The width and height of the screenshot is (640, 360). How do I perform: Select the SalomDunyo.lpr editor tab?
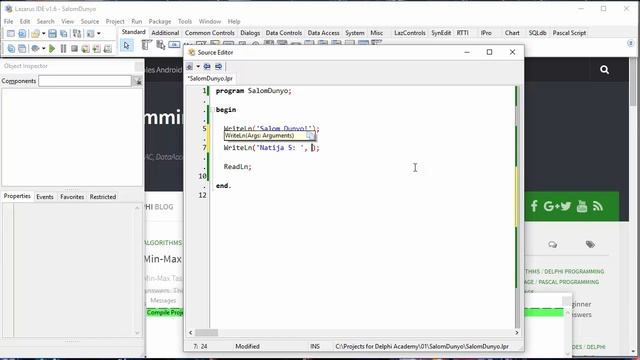coord(210,78)
